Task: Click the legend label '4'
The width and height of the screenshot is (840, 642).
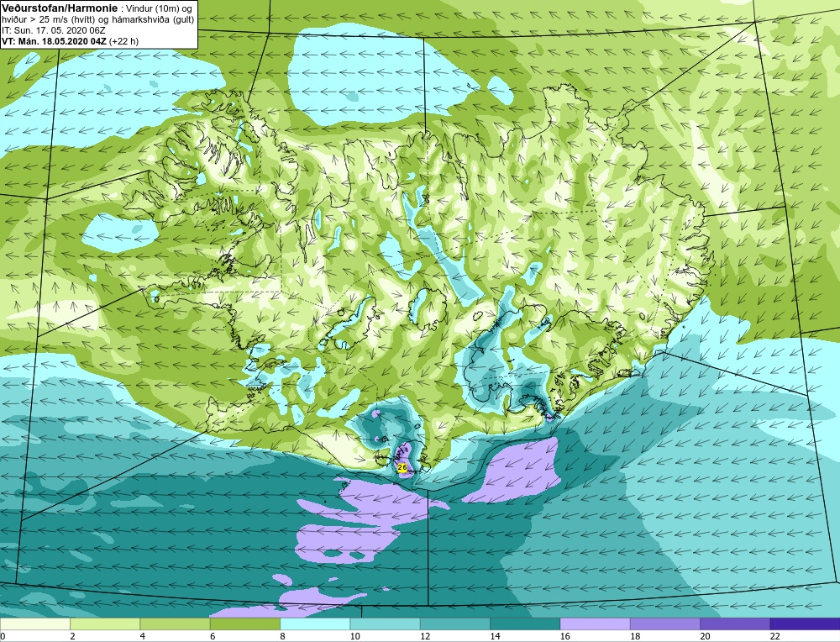Action: coord(143,636)
